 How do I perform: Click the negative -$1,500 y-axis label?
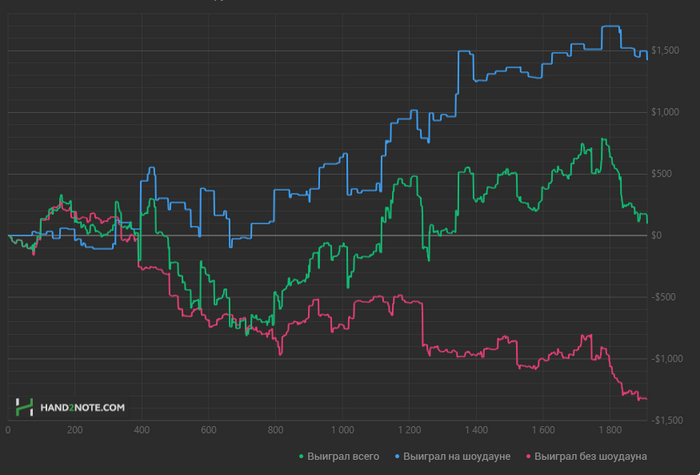coord(665,420)
